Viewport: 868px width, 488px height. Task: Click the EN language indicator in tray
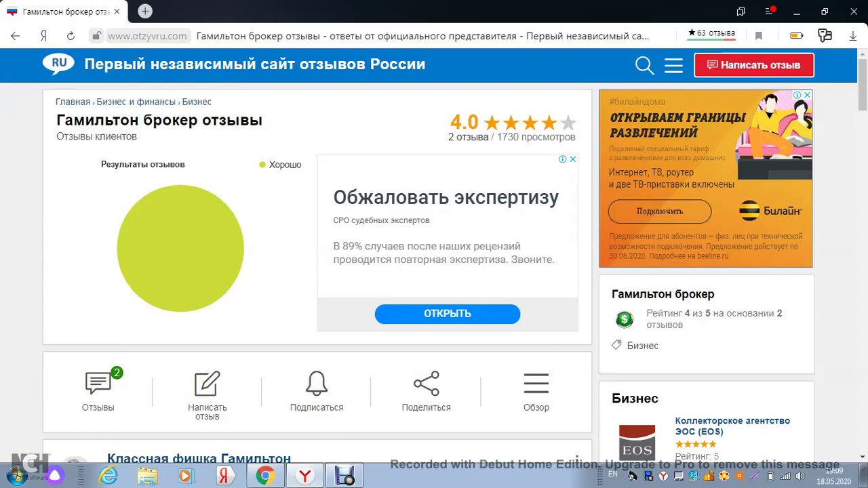tap(613, 474)
